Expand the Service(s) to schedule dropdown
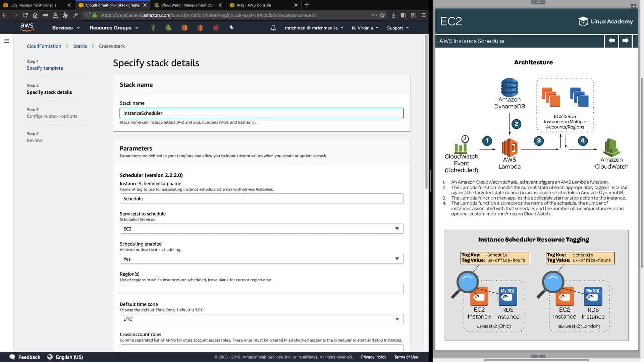The height and width of the screenshot is (362, 644). 261,229
